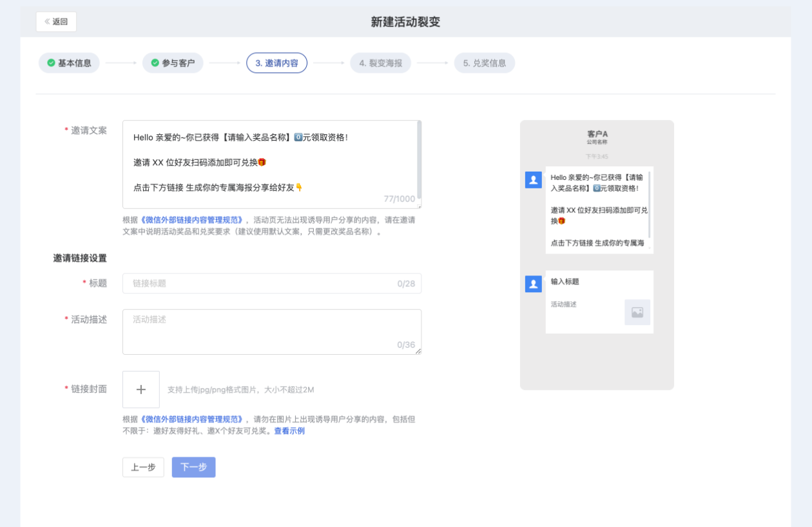
Task: Click the 新建活动裂变 page title
Action: 405,22
